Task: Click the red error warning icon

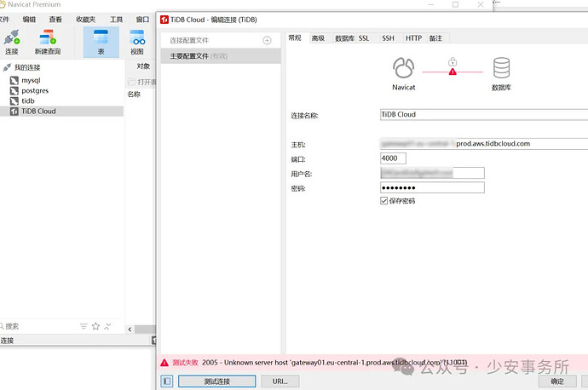Action: click(x=164, y=363)
